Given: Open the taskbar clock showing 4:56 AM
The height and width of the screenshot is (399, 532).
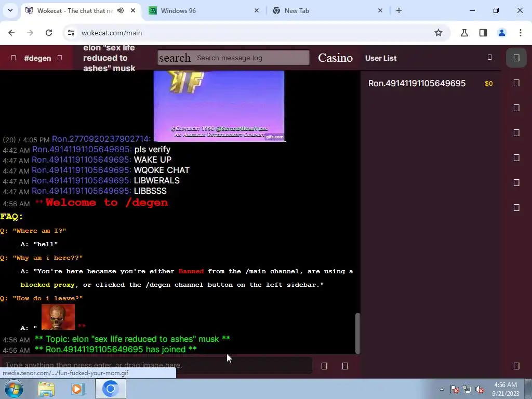Looking at the screenshot, I should tap(506, 389).
